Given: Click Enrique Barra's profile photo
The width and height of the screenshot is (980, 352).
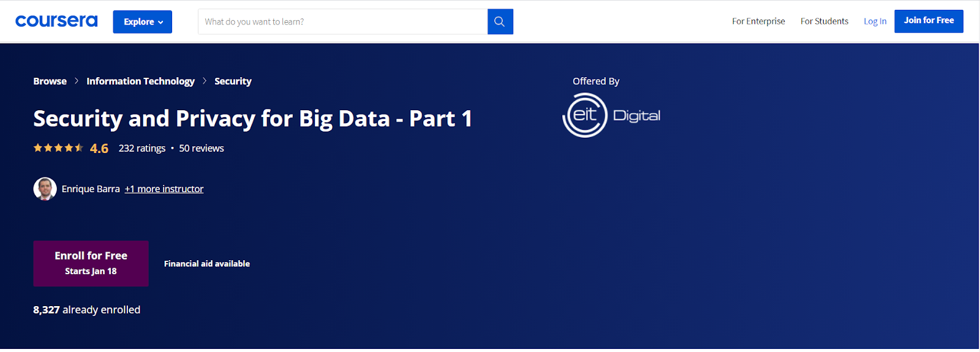Looking at the screenshot, I should [x=45, y=189].
